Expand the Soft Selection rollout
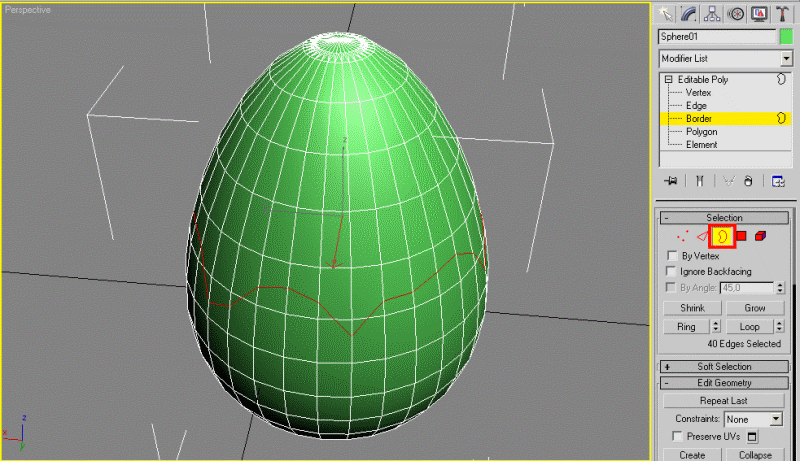This screenshot has height=461, width=800. 724,367
